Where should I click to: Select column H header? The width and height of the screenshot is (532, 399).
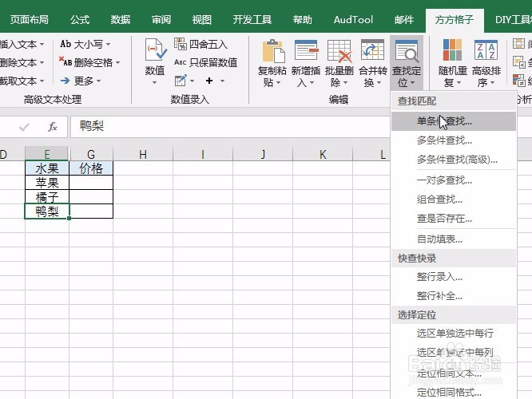[x=143, y=154]
